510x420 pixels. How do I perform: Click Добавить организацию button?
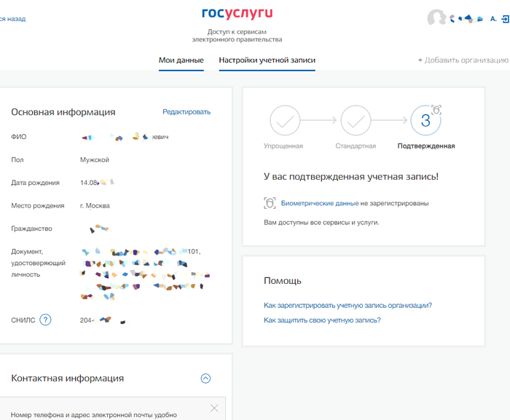[x=463, y=60]
